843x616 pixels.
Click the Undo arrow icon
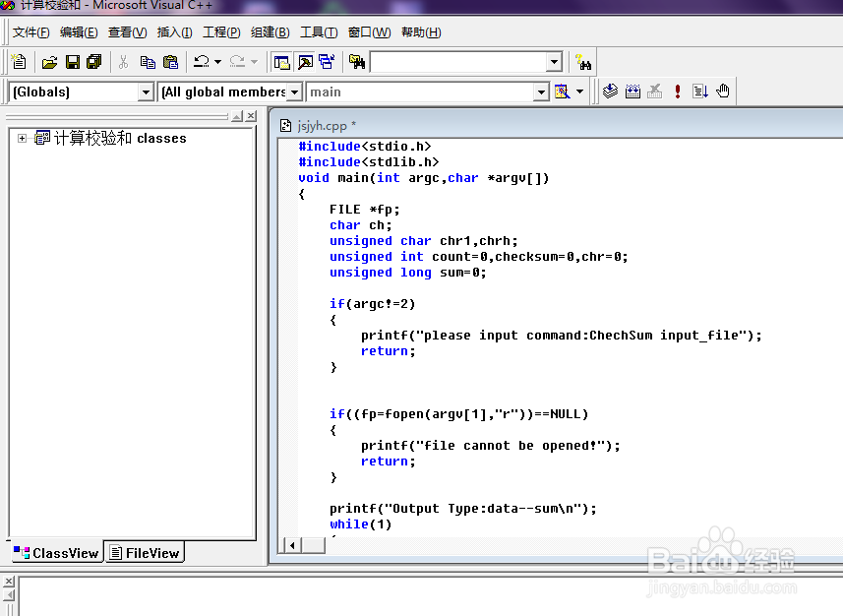[x=202, y=62]
